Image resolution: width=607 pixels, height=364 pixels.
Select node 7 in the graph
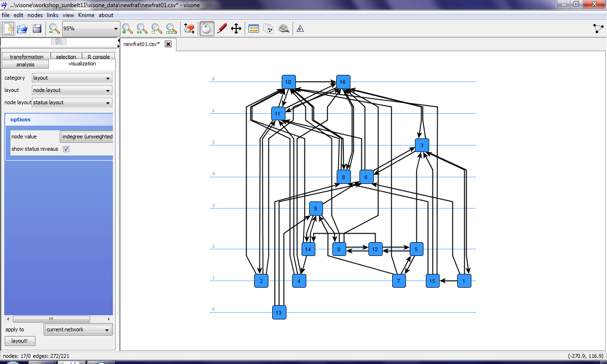click(399, 281)
